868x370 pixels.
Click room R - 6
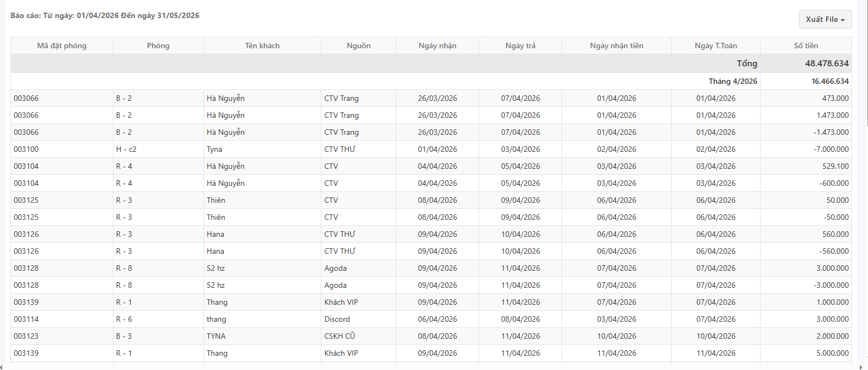pos(124,319)
